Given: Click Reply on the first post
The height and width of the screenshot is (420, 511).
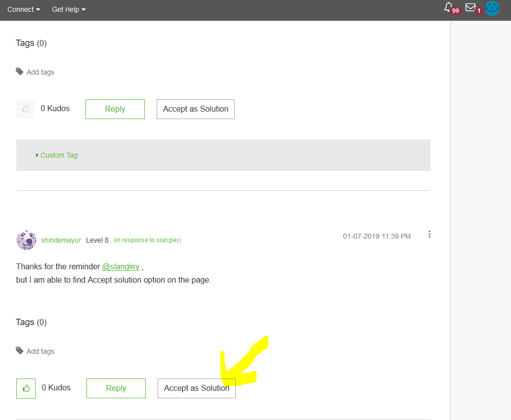Looking at the screenshot, I should click(x=115, y=109).
